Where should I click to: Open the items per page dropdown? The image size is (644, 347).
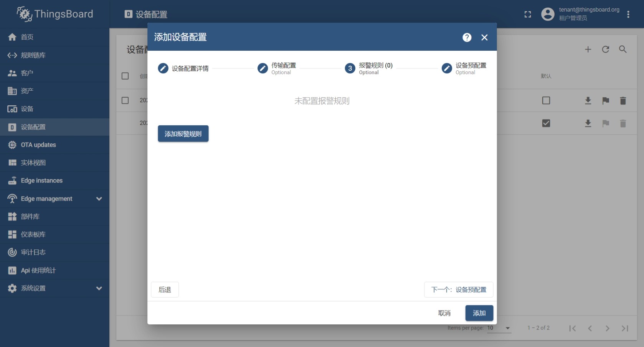[x=498, y=328]
